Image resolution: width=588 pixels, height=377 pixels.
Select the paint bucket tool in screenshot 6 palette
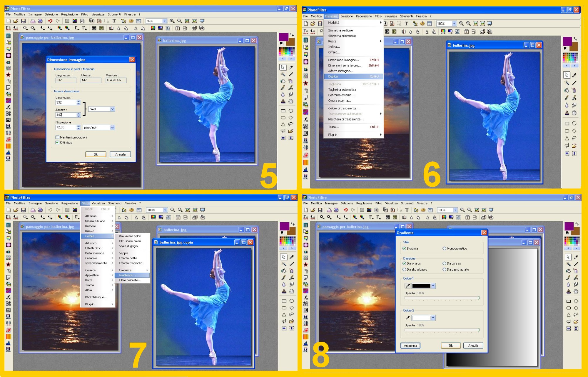567,90
